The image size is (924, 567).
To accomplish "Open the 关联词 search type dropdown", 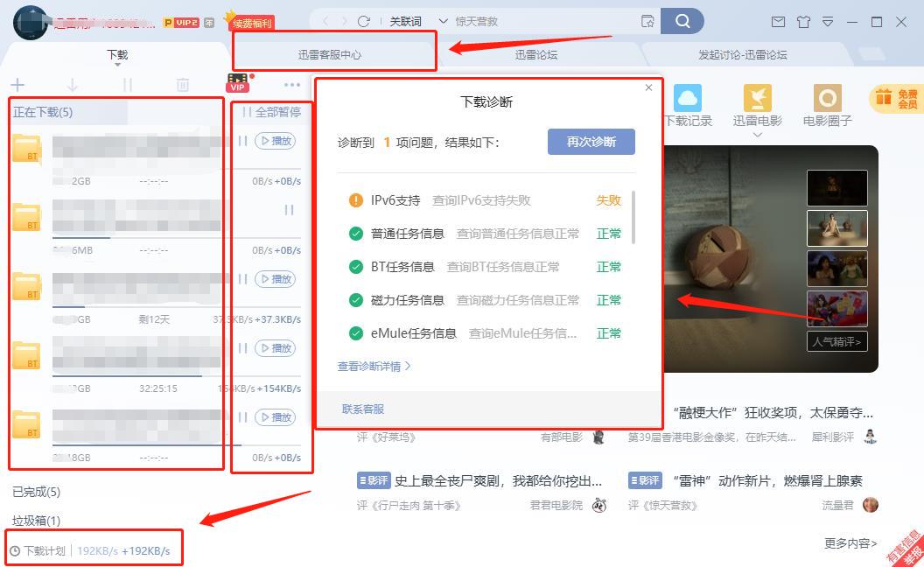I will coord(413,21).
